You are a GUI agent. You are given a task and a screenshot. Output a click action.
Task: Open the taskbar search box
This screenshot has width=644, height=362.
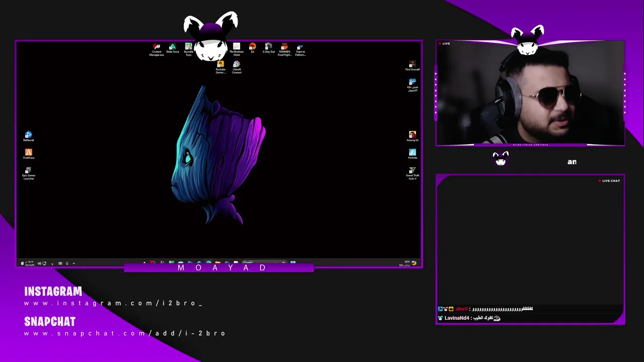(x=266, y=262)
